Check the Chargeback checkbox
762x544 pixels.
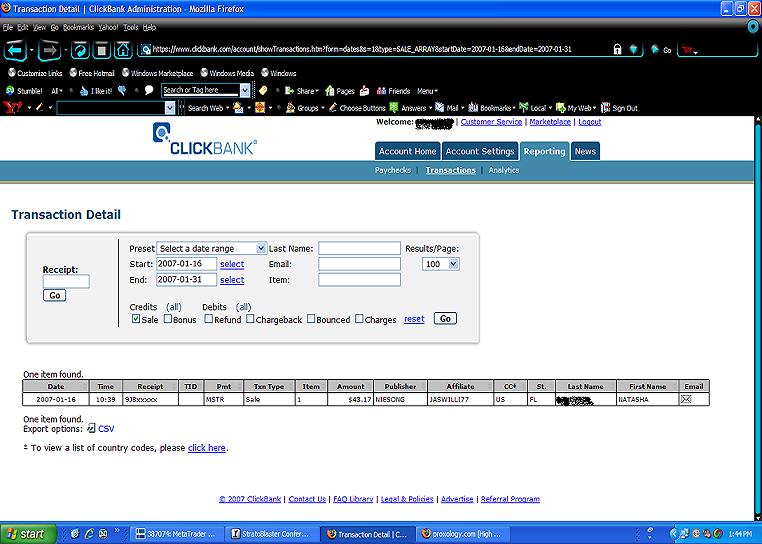tap(250, 319)
